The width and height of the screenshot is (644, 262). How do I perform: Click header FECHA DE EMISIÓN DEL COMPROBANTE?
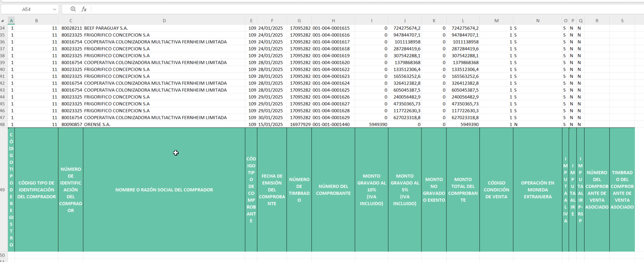[272, 190]
